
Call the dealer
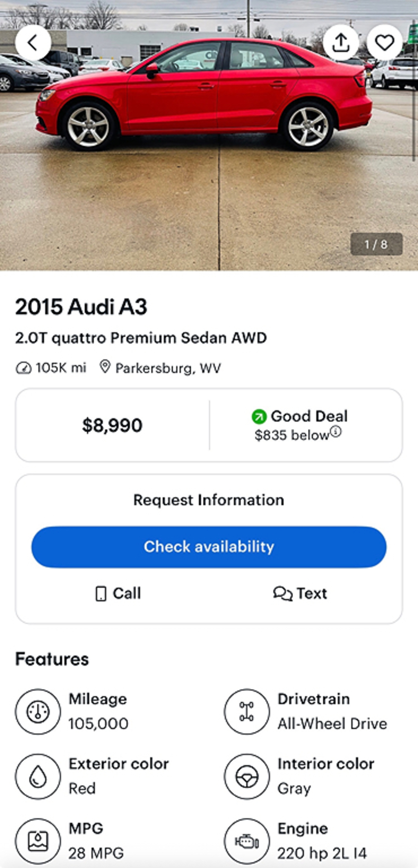[118, 594]
